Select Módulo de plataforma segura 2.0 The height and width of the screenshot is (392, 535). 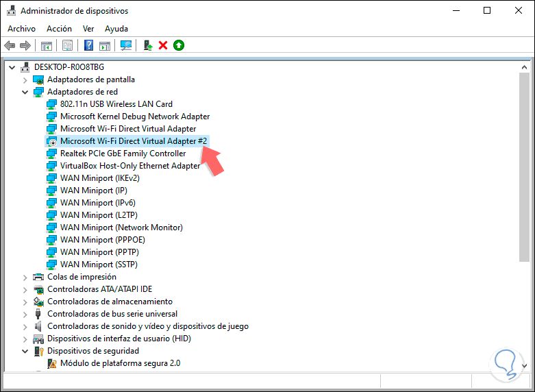click(x=120, y=363)
